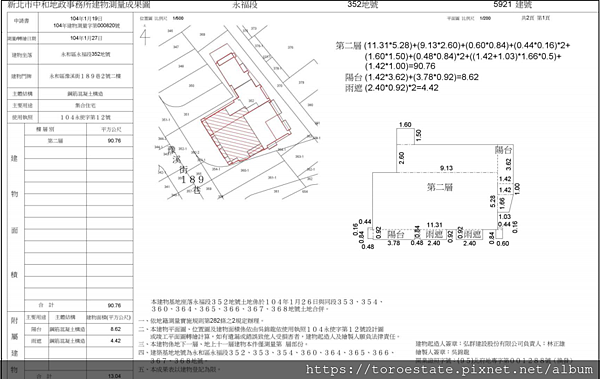Screen dimensions: 600x379
Task: Click the red hatched building area on map
Action: point(233,135)
